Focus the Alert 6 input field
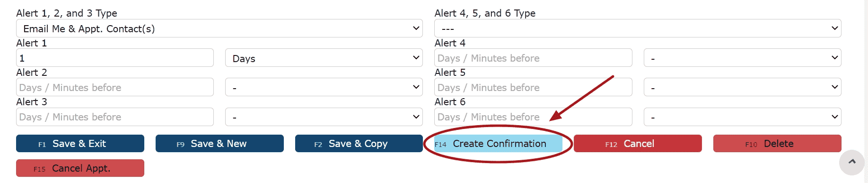Viewport: 868px width, 183px height. click(533, 117)
